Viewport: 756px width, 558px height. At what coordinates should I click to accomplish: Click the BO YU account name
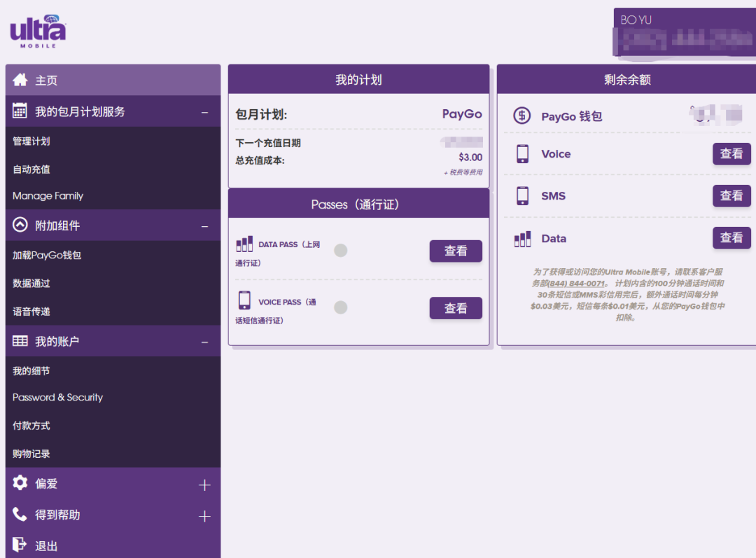[x=636, y=20]
